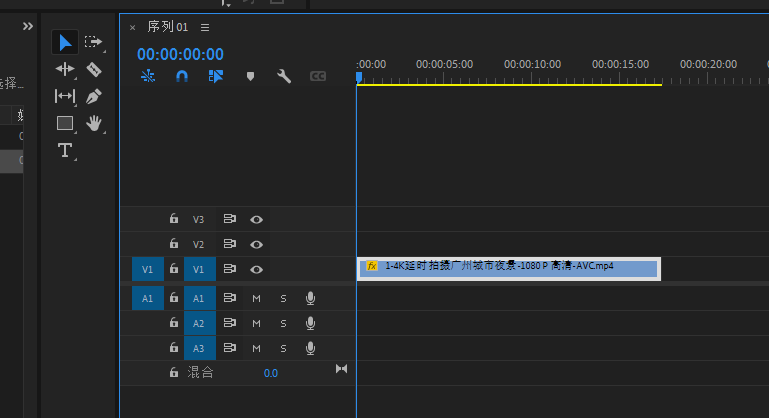This screenshot has width=769, height=418.
Task: Pick the Pen tool
Action: pos(94,96)
